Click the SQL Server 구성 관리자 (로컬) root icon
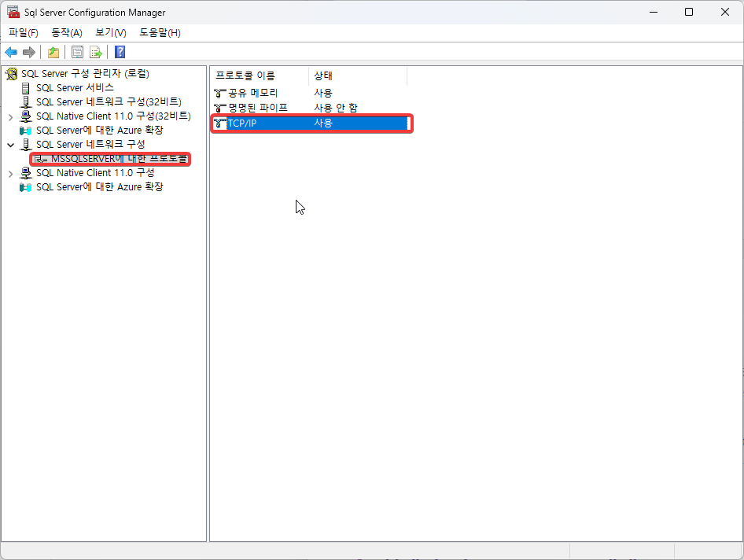The width and height of the screenshot is (744, 560). point(11,74)
